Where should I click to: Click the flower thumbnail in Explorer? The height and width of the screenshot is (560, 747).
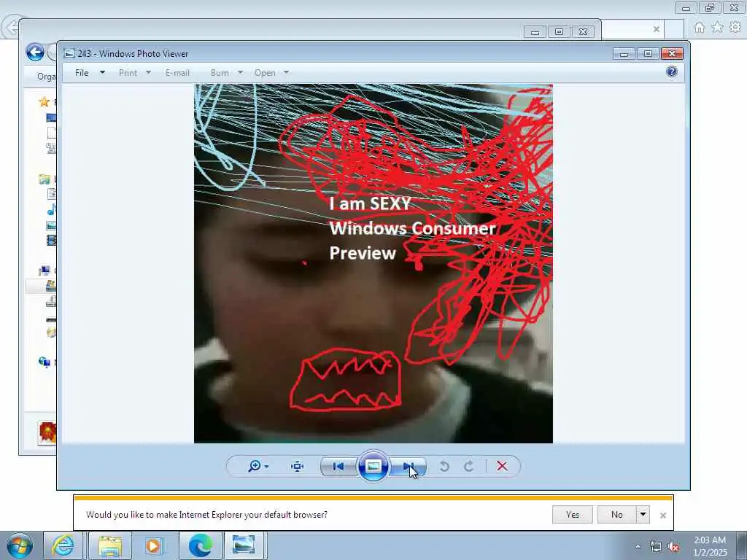47,433
